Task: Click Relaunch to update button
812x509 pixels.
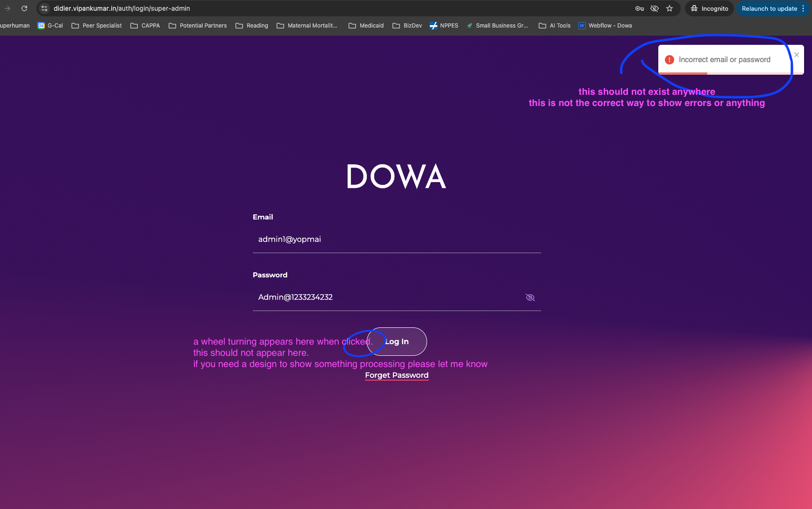Action: coord(769,8)
